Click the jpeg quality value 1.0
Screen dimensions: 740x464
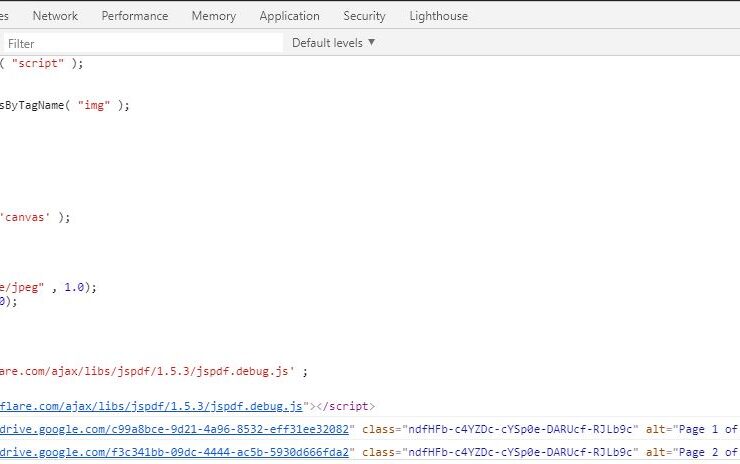[76, 287]
